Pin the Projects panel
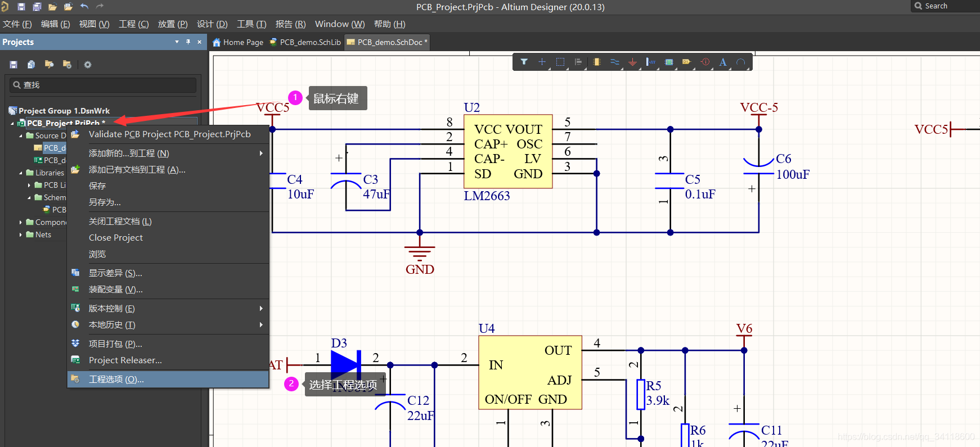This screenshot has height=447, width=980. pyautogui.click(x=188, y=42)
